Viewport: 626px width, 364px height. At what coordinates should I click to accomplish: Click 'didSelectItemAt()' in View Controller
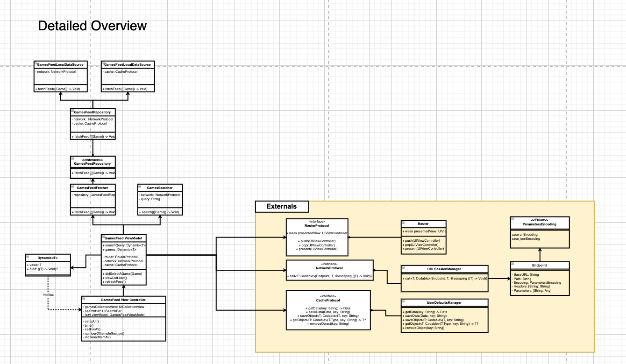96,337
